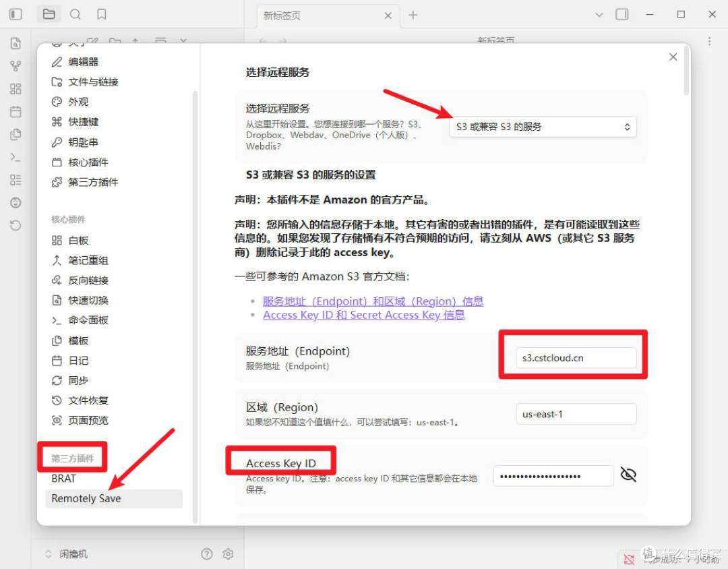Open the bookmarks icon
Viewport: 728px width, 569px height.
point(102,14)
